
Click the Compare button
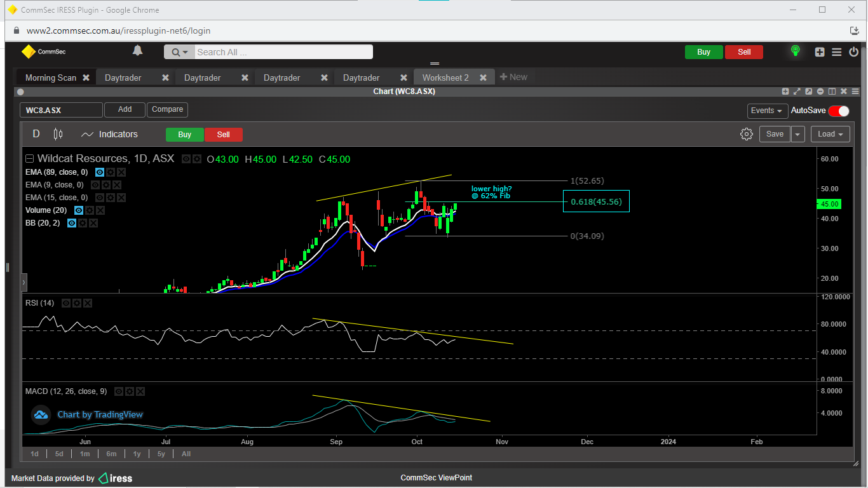168,109
